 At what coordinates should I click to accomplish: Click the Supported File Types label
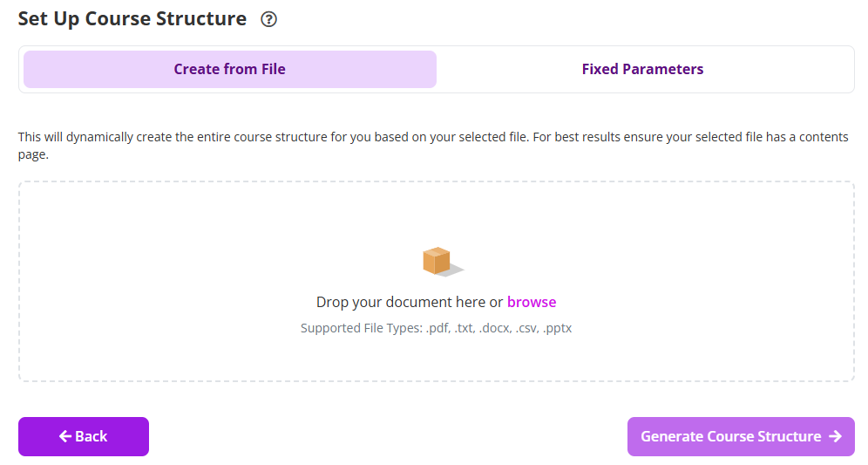point(361,328)
